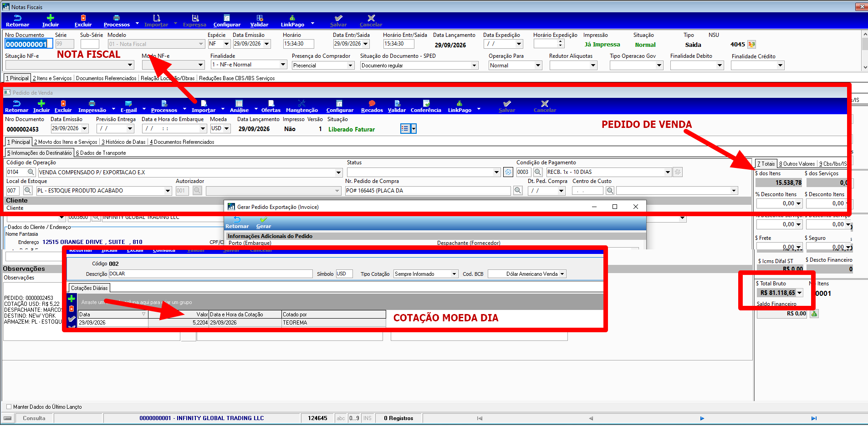Select the cotação value 5,2204 cell
Screen dimensions: 868x426
click(178, 322)
